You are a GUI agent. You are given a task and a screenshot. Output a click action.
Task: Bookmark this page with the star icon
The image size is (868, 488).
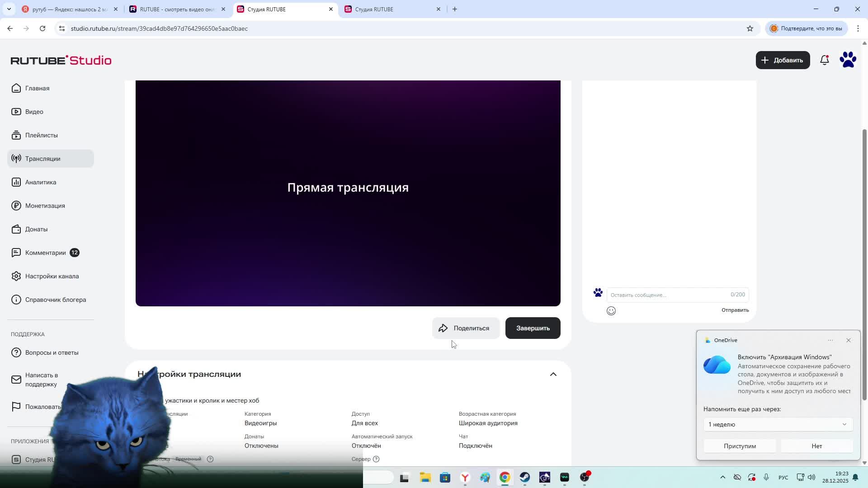(x=750, y=28)
